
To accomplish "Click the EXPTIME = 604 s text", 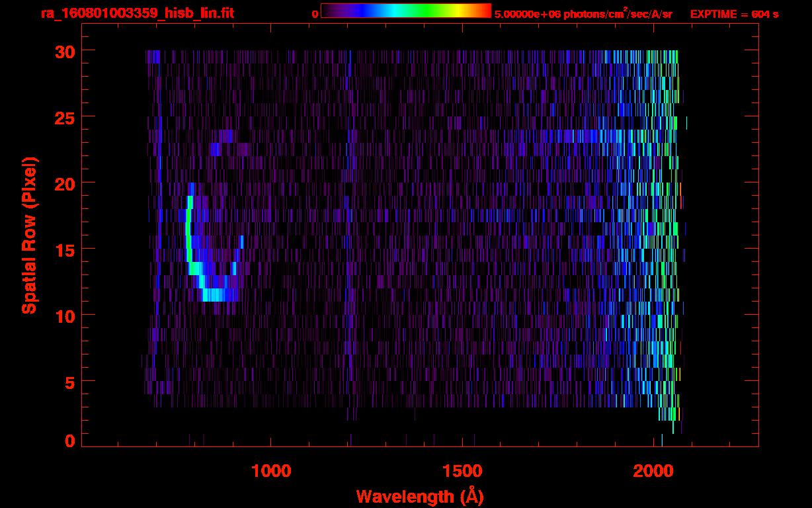I will 734,14.
